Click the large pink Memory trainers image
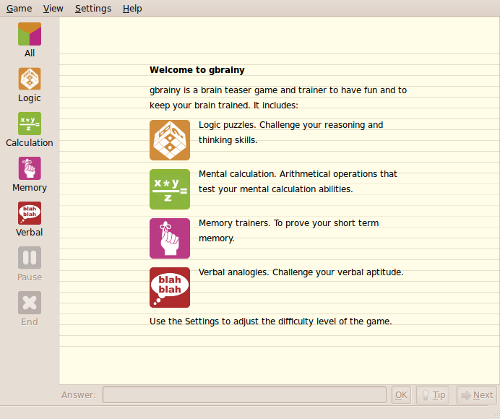The height and width of the screenshot is (419, 500). coord(170,238)
